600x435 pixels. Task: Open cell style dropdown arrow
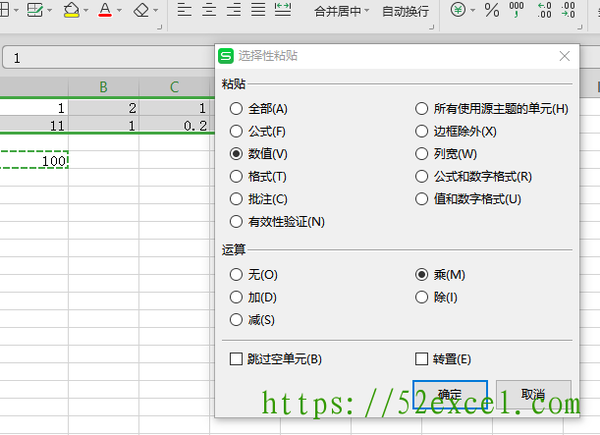(x=49, y=10)
